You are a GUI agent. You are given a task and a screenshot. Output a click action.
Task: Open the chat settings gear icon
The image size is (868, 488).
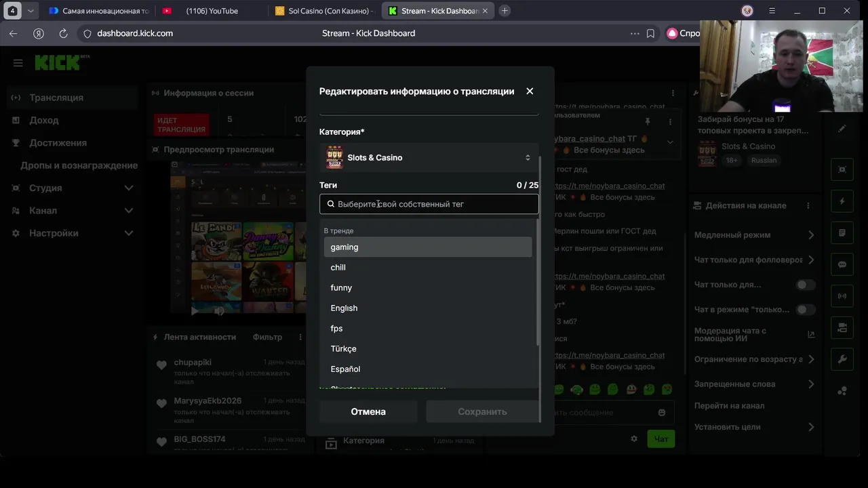coord(634,439)
